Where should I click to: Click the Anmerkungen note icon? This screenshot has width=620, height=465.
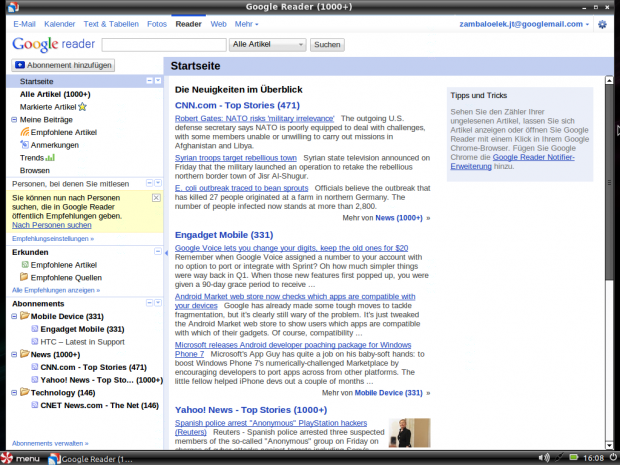tap(25, 145)
